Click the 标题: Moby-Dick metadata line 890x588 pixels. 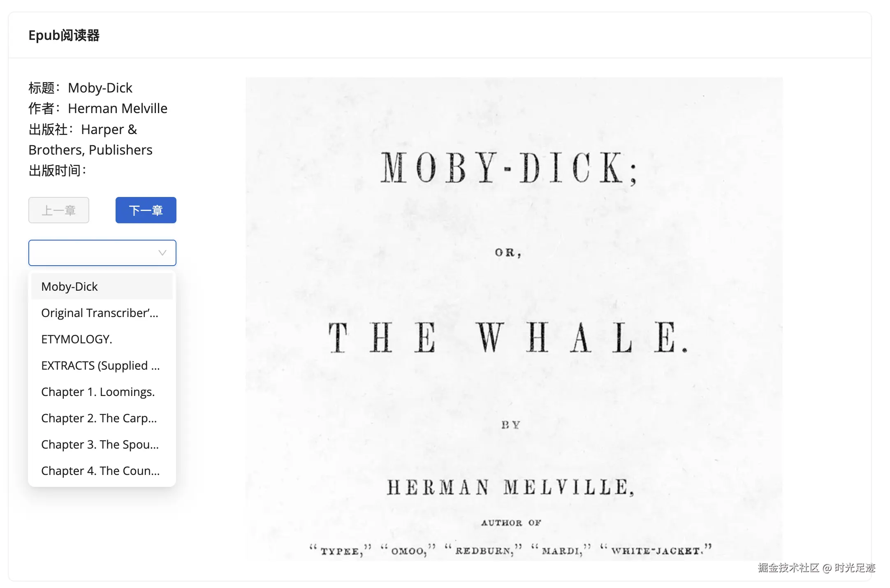[80, 88]
